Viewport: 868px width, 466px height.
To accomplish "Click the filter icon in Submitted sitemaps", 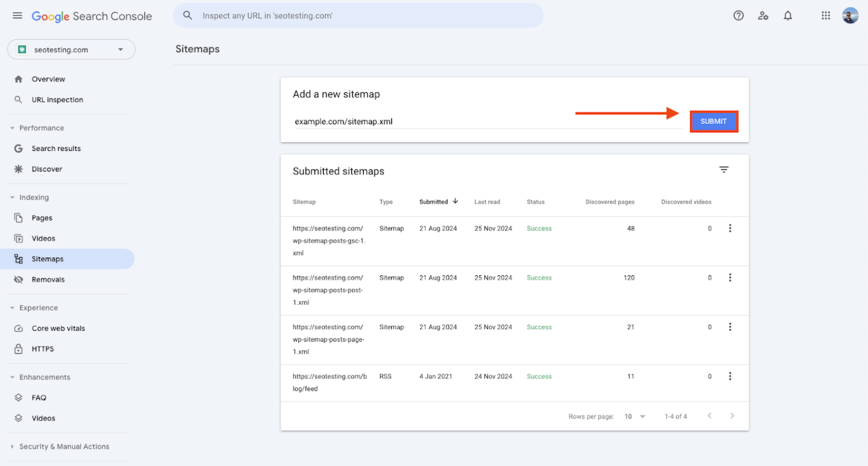I will pyautogui.click(x=724, y=169).
